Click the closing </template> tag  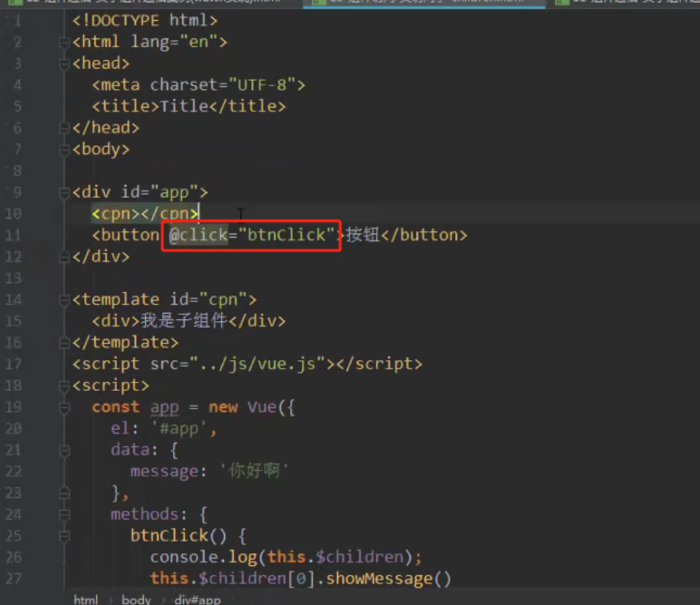(125, 342)
